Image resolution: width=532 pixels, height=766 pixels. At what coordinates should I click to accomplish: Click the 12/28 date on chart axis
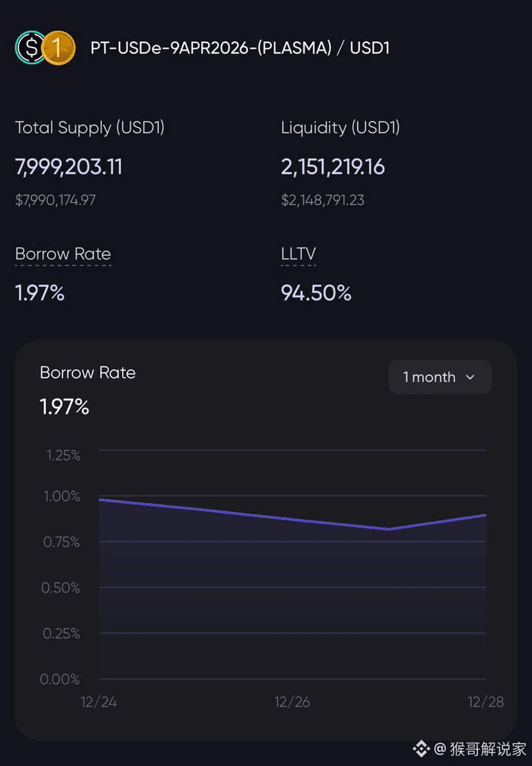pyautogui.click(x=486, y=702)
